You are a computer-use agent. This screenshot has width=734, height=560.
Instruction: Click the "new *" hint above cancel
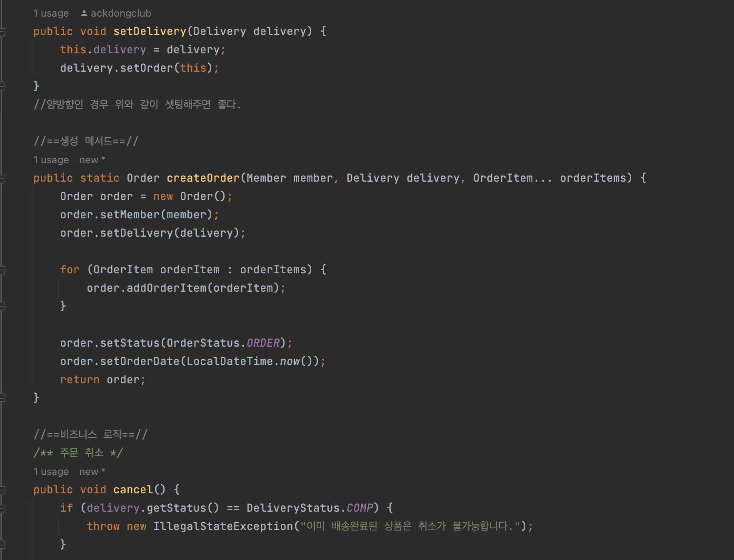[92, 472]
